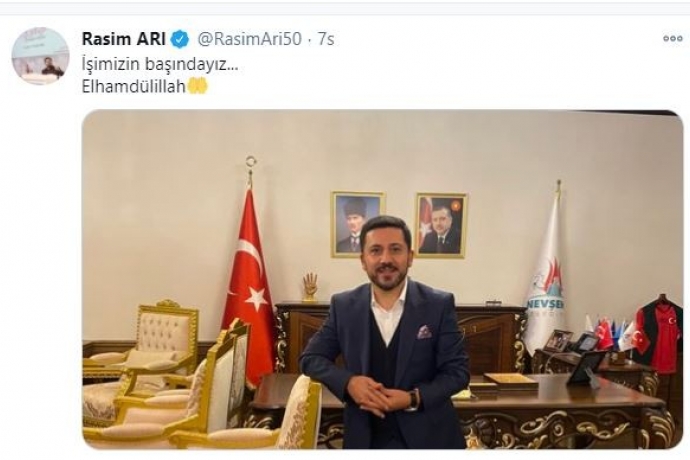Open Rasim ARI's round profile avatar
Screen dimensions: 690x460
coord(40,55)
